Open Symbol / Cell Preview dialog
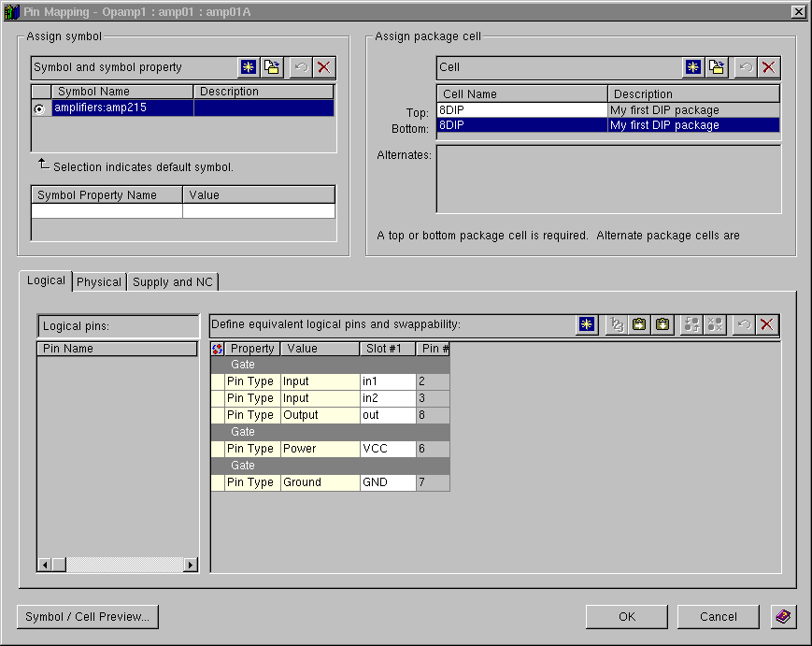The height and width of the screenshot is (646, 812). pos(88,617)
